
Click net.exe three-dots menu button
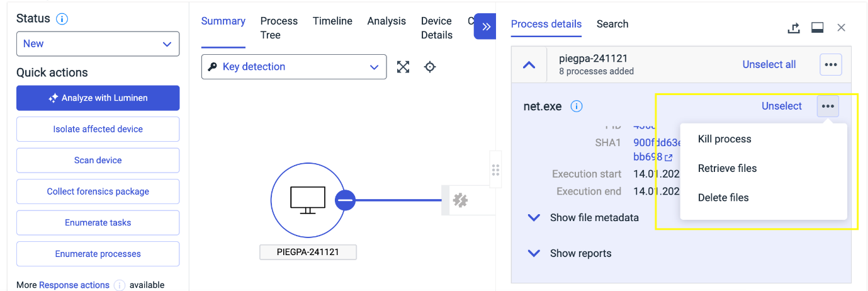828,106
